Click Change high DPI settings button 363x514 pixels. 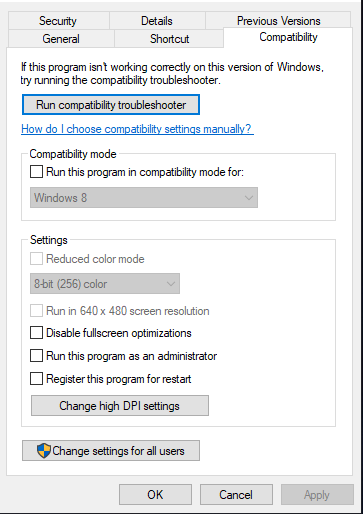pos(120,406)
